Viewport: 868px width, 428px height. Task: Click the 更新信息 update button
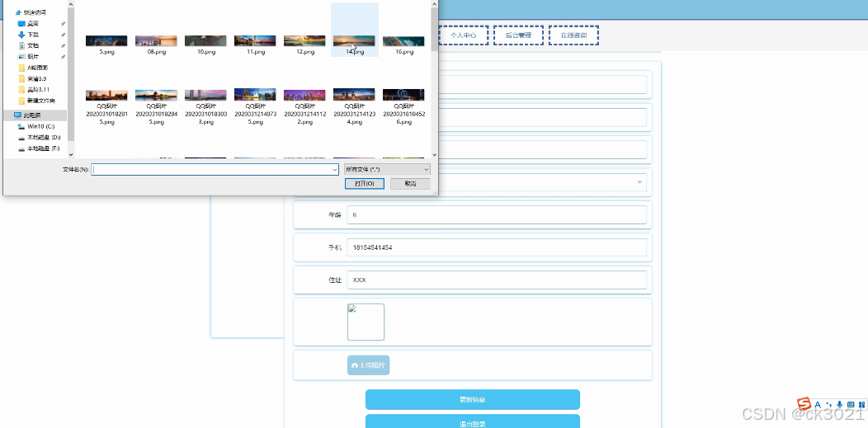(473, 399)
